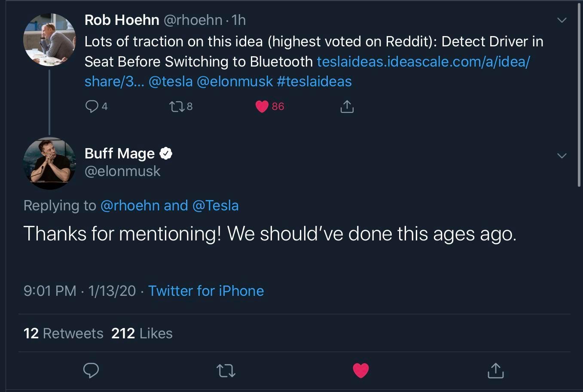Expand the Buff Mage tweet options chevron
The width and height of the screenshot is (583, 392).
click(562, 155)
